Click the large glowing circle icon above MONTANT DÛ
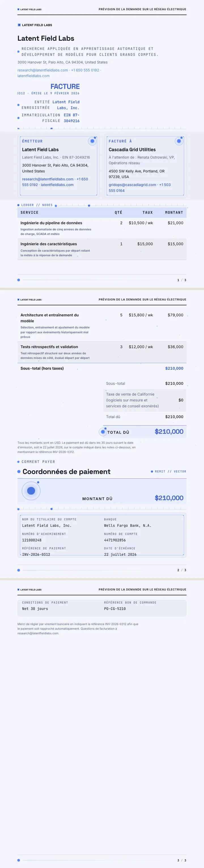The image size is (204, 868). [x=31, y=491]
